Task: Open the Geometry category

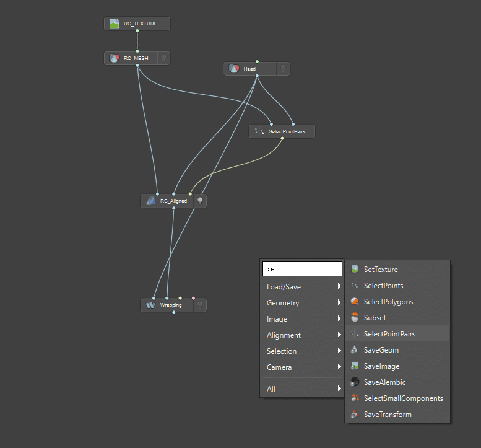Action: [303, 303]
